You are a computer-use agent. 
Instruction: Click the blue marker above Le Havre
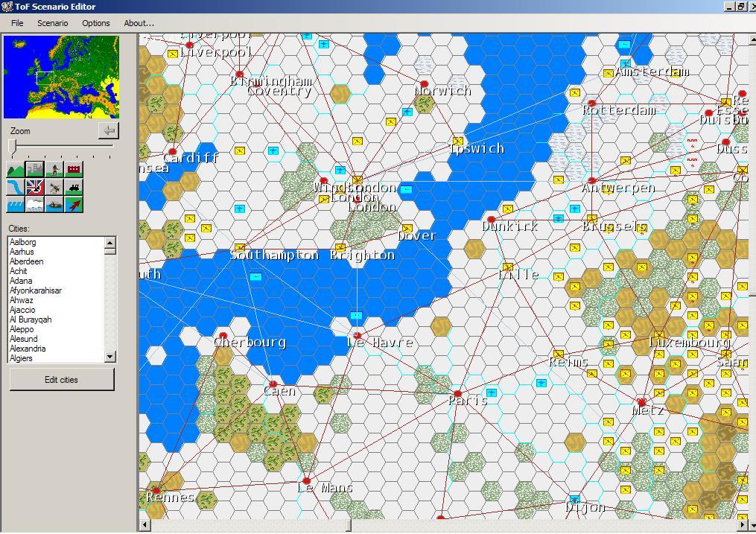point(356,316)
